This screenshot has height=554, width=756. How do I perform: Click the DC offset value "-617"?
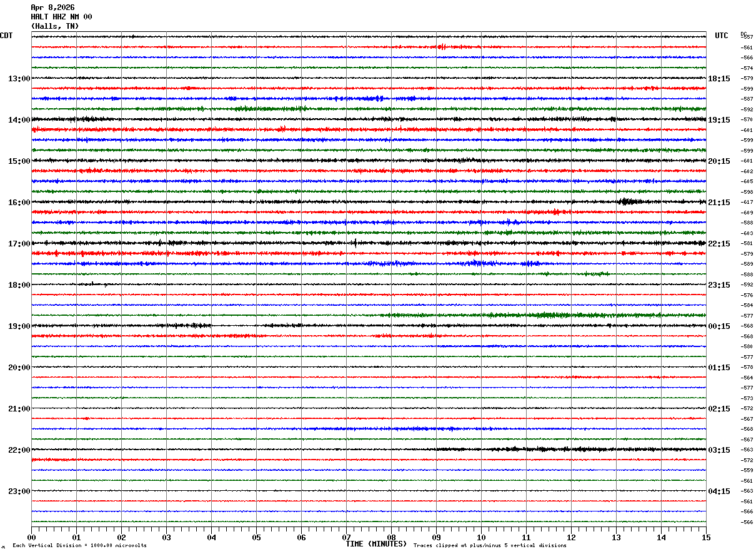point(747,203)
